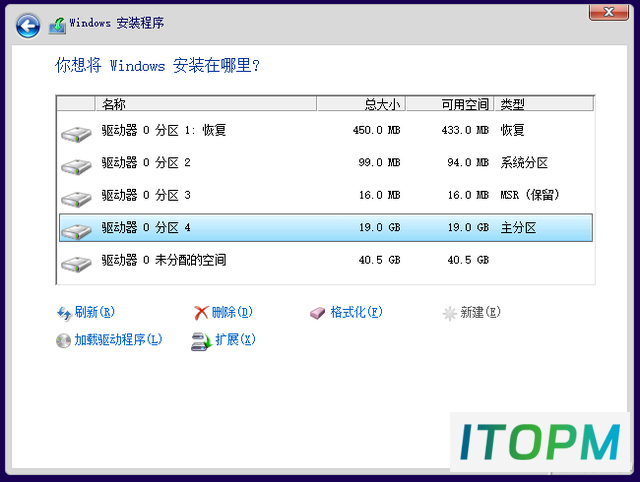Select row 驱动器 0 分区 1: 恢复
The height and width of the screenshot is (482, 640).
pyautogui.click(x=326, y=130)
